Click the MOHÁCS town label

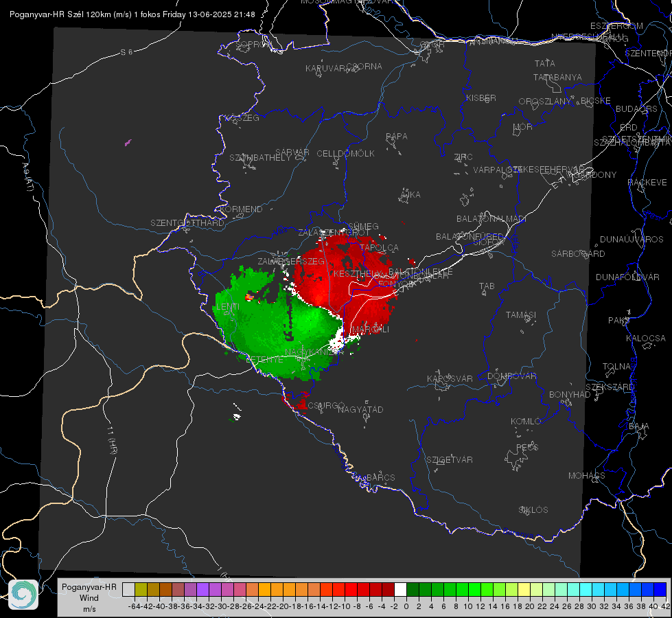tap(587, 476)
